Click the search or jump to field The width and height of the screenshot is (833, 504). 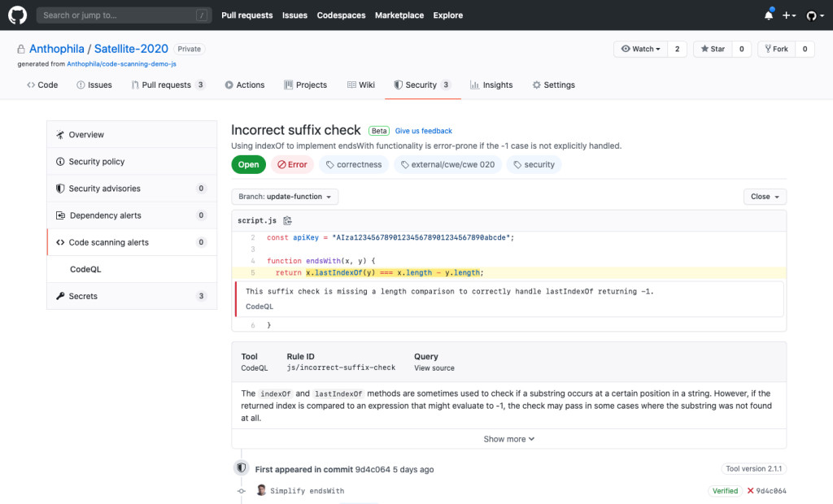pos(124,15)
